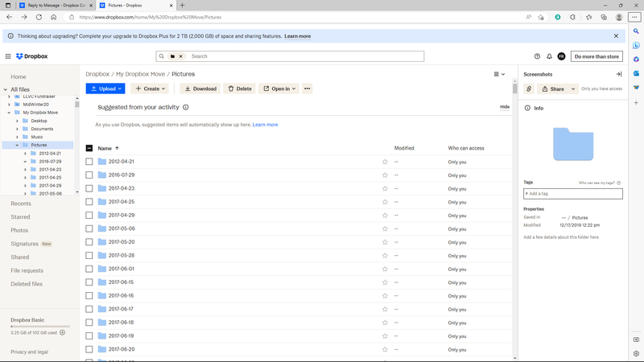Open the more actions ellipsis button
Image resolution: width=644 pixels, height=362 pixels.
tap(307, 88)
